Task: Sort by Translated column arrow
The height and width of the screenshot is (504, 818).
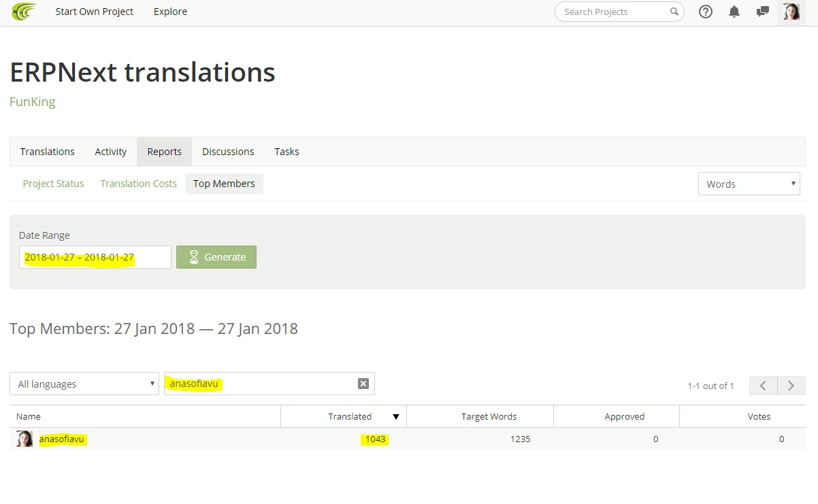Action: (x=396, y=417)
